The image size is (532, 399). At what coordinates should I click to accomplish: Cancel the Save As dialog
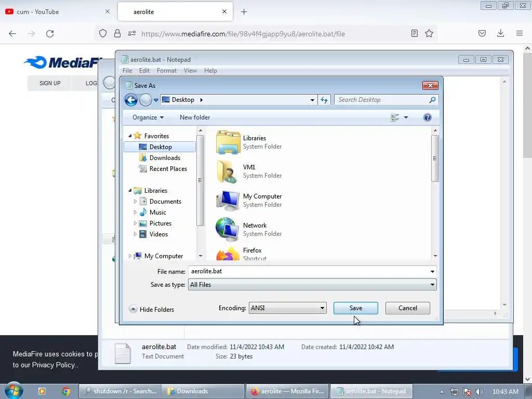click(407, 308)
